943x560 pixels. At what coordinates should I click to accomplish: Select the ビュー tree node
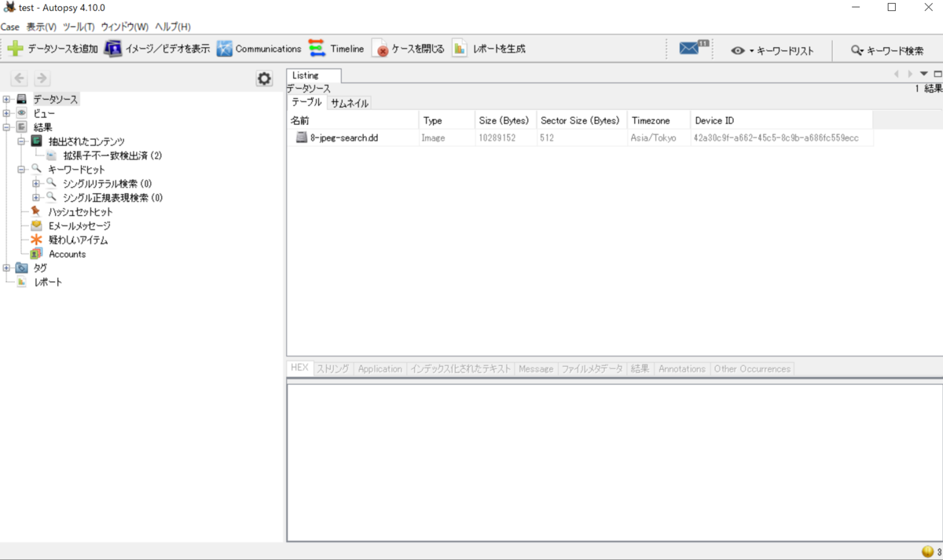tap(44, 114)
